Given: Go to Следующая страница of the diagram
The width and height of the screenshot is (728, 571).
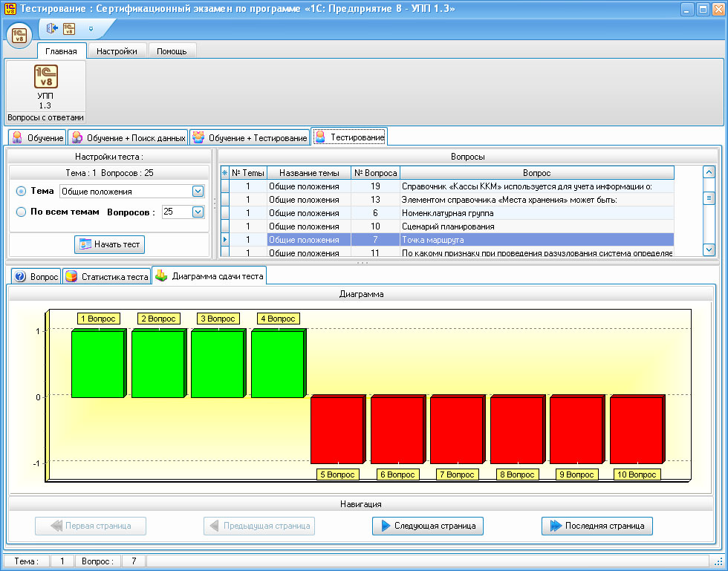Looking at the screenshot, I should 428,526.
